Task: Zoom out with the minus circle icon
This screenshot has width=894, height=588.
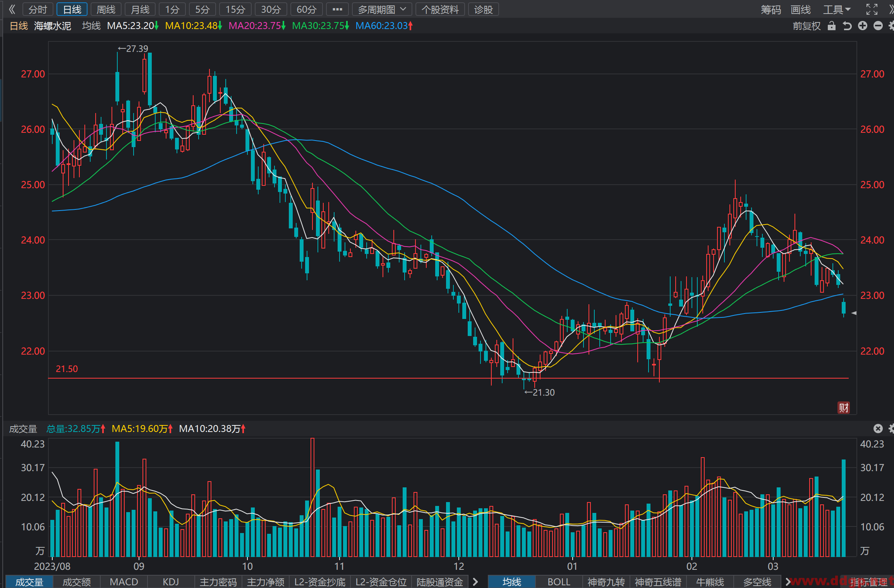Action: point(878,26)
